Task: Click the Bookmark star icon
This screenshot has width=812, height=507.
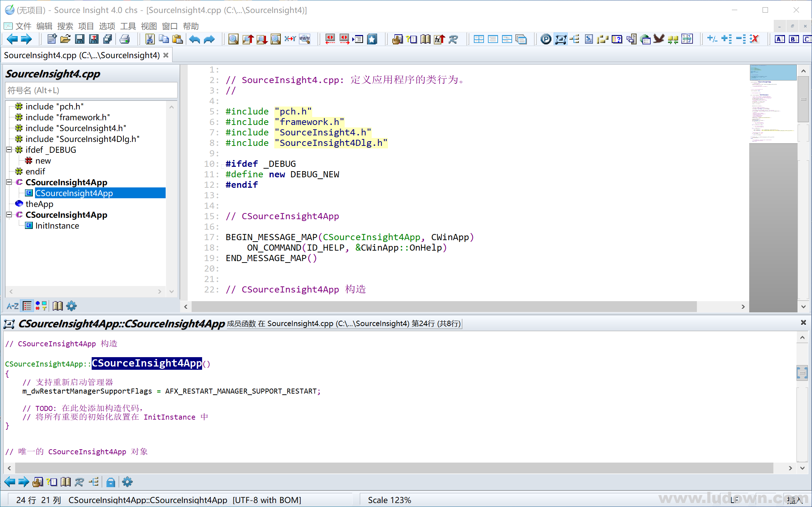Action: (372, 39)
